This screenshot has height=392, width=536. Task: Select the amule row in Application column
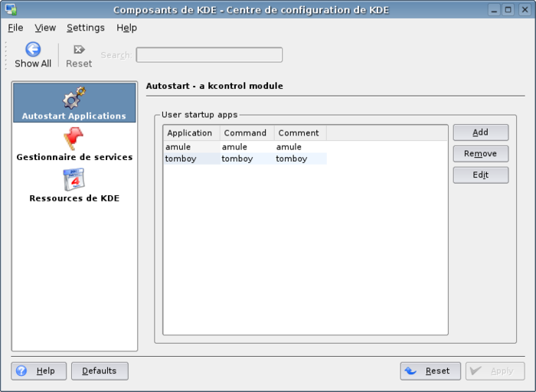[191, 147]
